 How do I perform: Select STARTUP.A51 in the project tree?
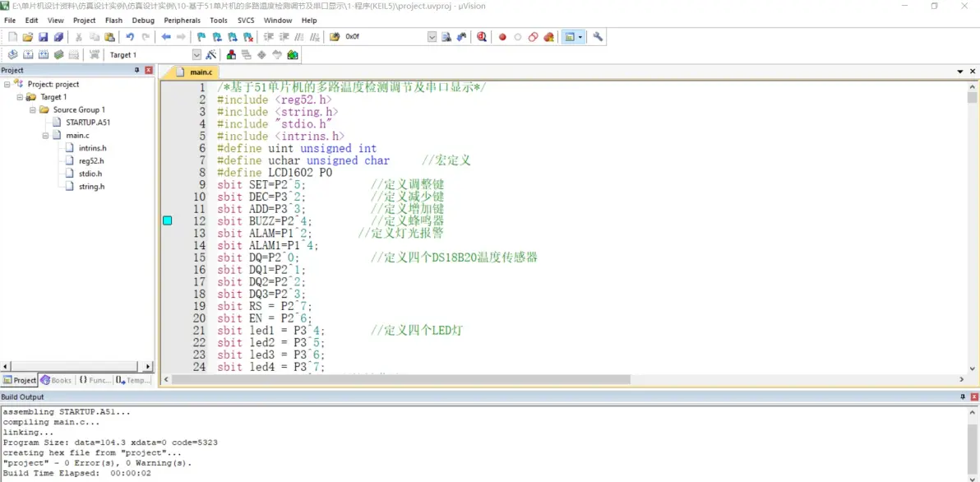(87, 123)
